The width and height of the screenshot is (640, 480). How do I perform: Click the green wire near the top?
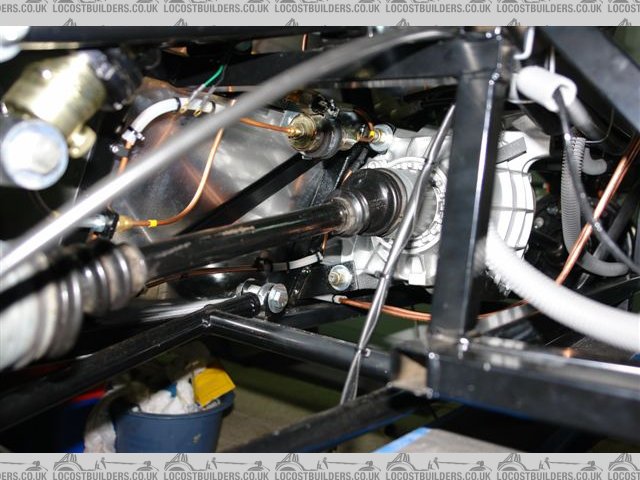point(210,78)
